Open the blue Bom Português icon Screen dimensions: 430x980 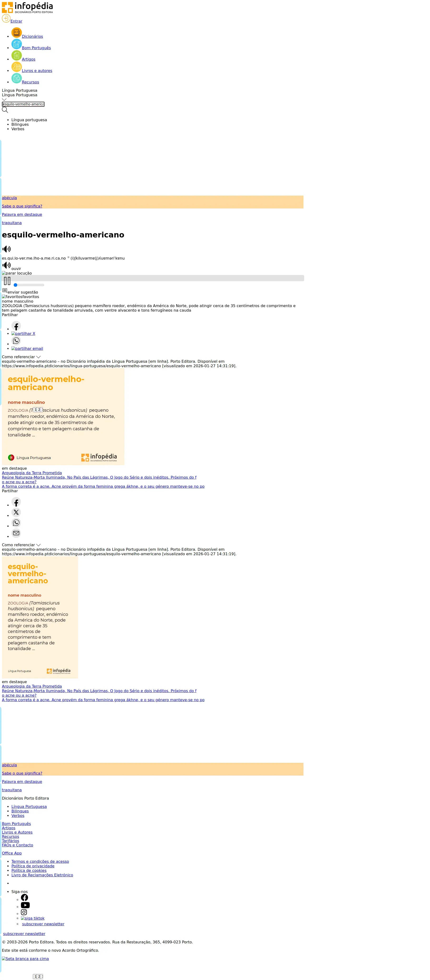click(x=16, y=44)
